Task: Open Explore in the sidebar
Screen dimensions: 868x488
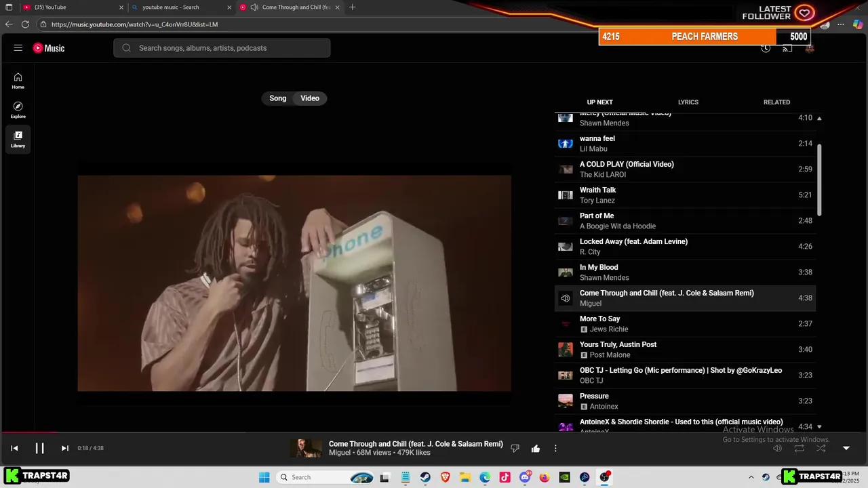Action: tap(18, 110)
